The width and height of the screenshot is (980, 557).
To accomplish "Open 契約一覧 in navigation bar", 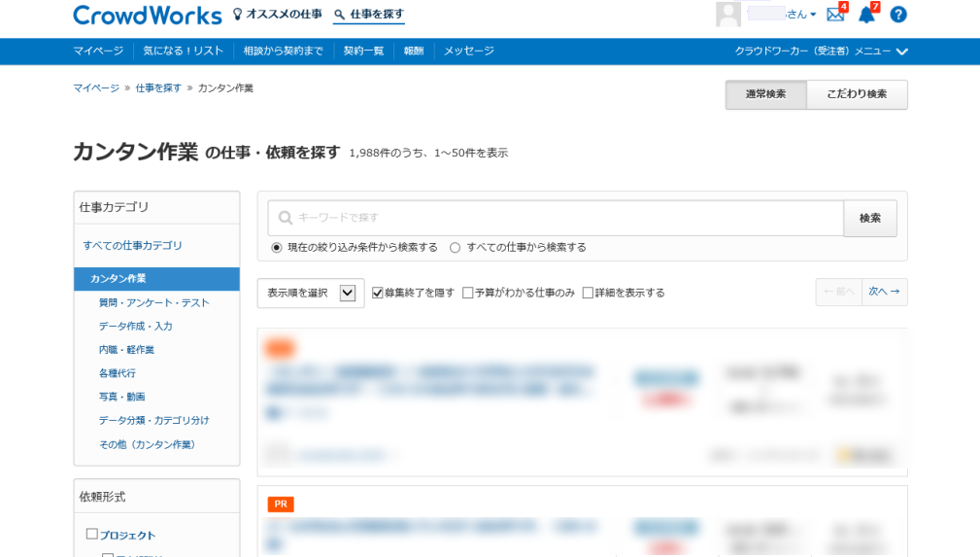I will pyautogui.click(x=363, y=52).
